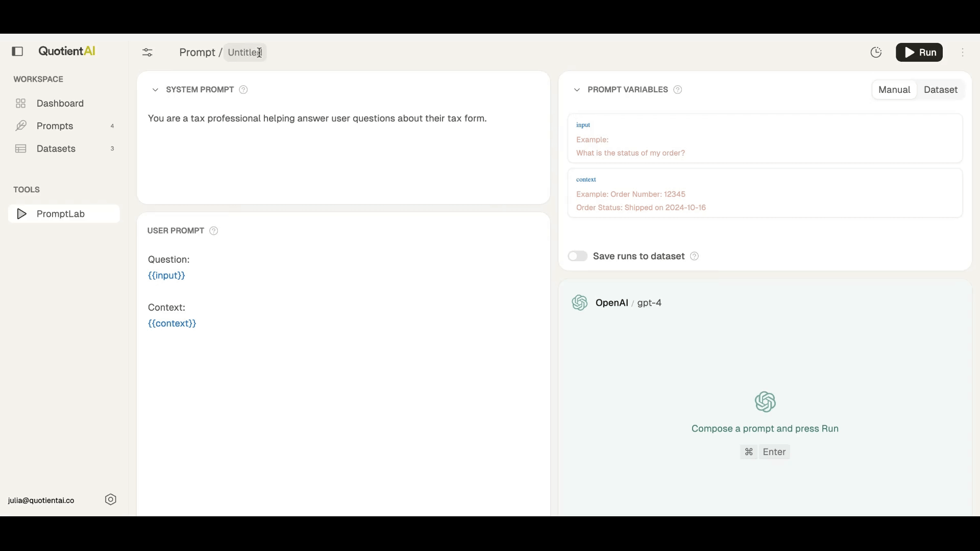Open run history clock icon
The image size is (980, 551).
[876, 53]
